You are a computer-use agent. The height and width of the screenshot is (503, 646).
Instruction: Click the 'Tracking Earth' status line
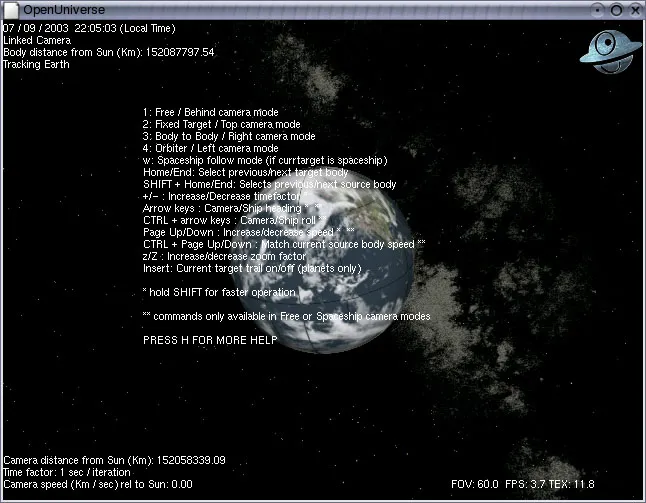point(36,64)
